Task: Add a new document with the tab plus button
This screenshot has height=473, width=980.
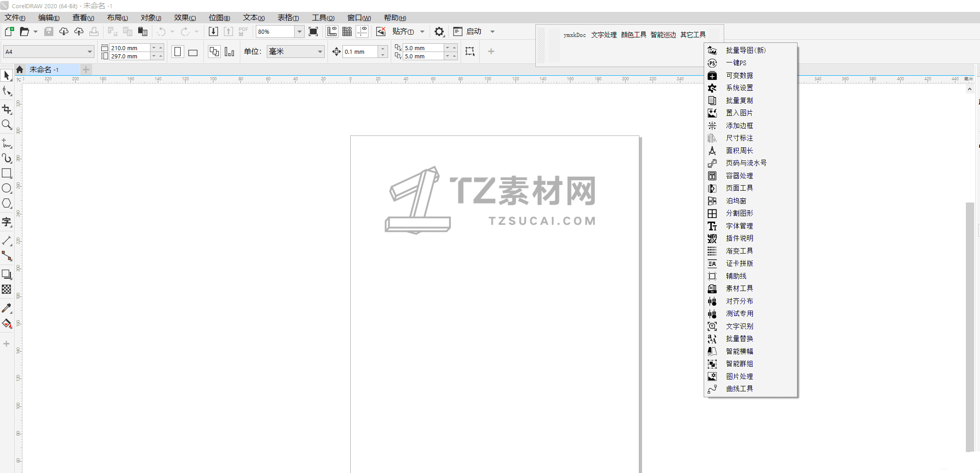Action: point(86,69)
